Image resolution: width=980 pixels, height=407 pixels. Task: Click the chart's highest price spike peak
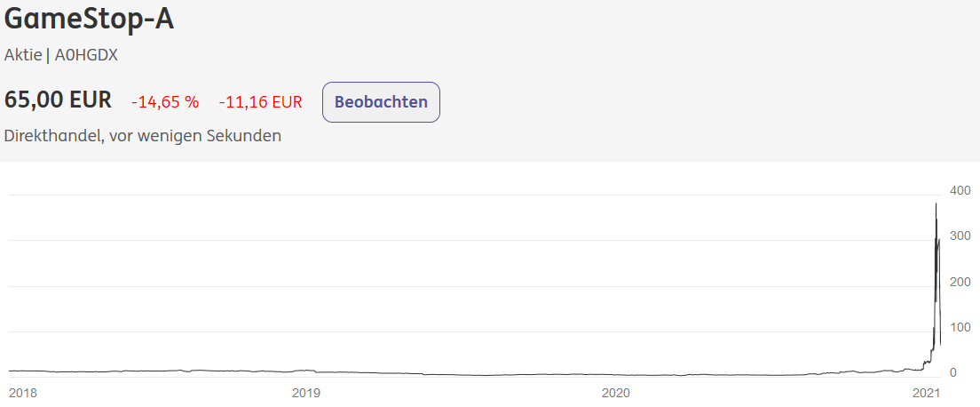pos(936,205)
